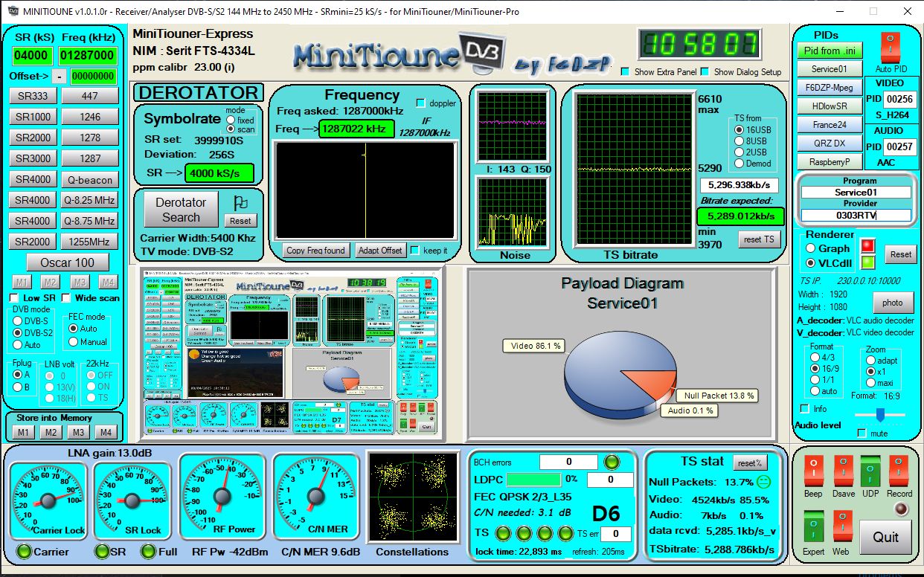924x577 pixels.
Task: Click the red renderer stop indicator
Action: pos(867,246)
